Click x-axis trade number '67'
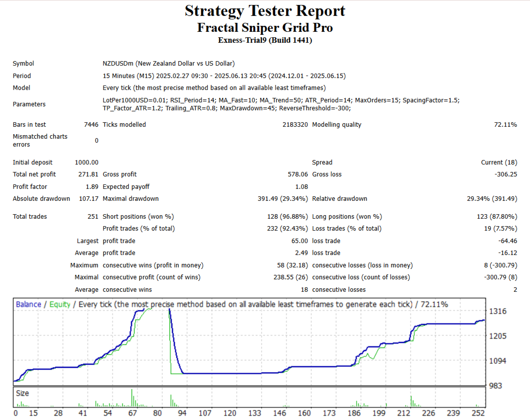Screen dimensions: 530x420 tap(133, 413)
